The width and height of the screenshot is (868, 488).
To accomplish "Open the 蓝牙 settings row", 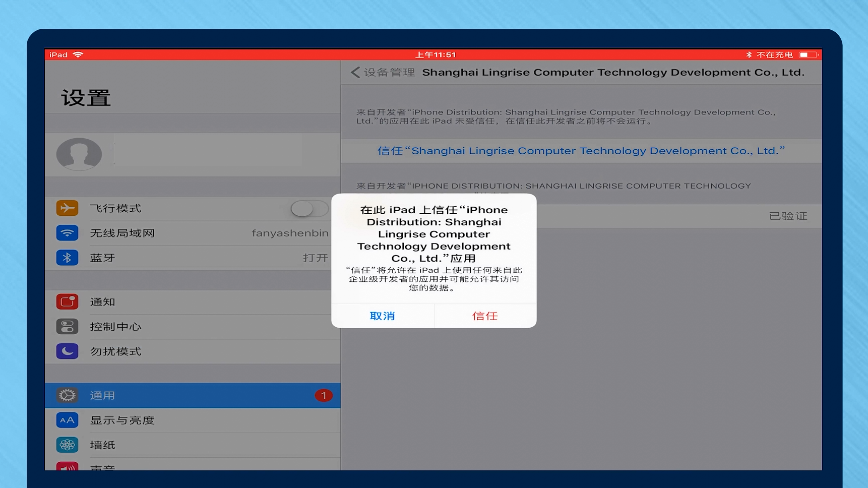I will pos(193,258).
